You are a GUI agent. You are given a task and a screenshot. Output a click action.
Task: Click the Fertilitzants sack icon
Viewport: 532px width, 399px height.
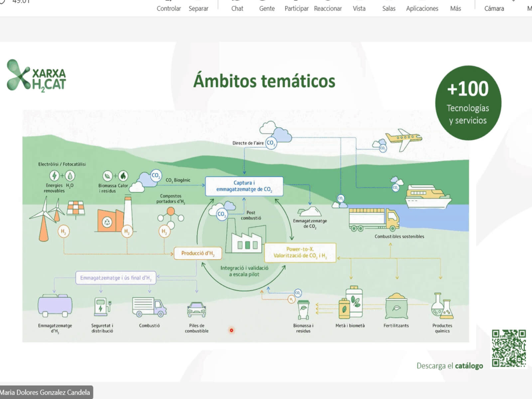click(x=396, y=307)
